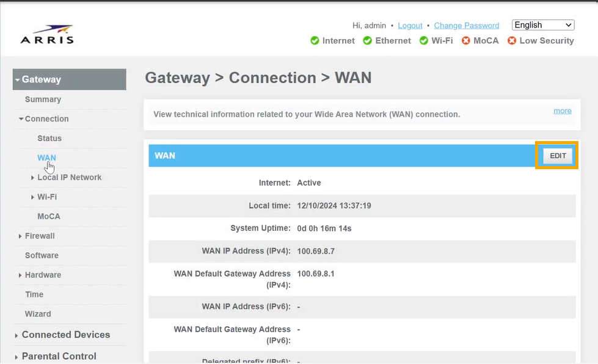
Task: Expand the Firewall menu arrow
Action: pyautogui.click(x=20, y=236)
